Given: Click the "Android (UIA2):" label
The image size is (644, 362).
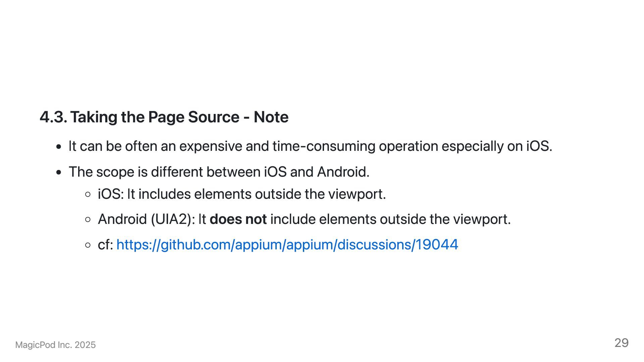Looking at the screenshot, I should [x=146, y=220].
